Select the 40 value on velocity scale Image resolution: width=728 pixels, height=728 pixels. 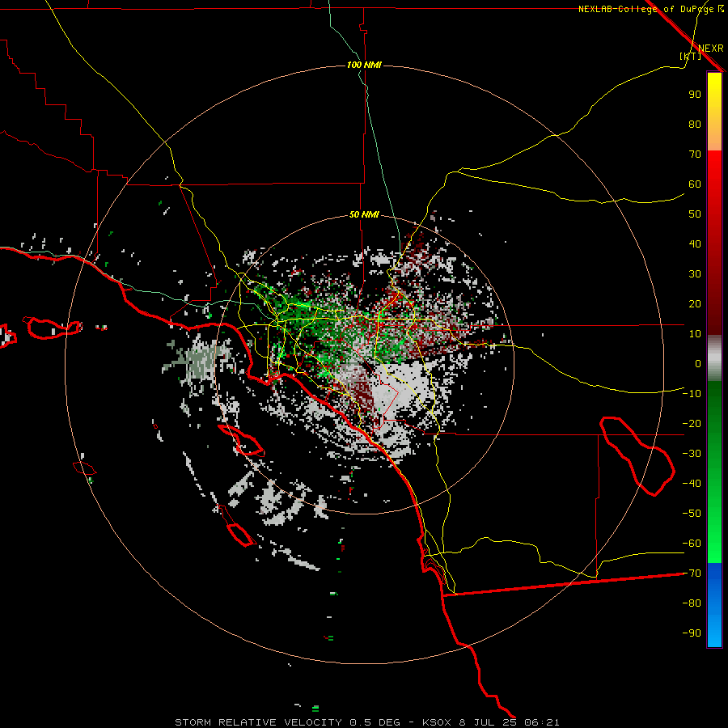click(695, 243)
